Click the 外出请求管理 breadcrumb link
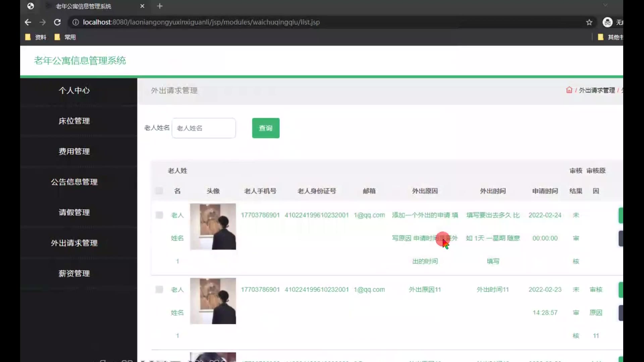Viewport: 644px width, 362px height. (597, 90)
